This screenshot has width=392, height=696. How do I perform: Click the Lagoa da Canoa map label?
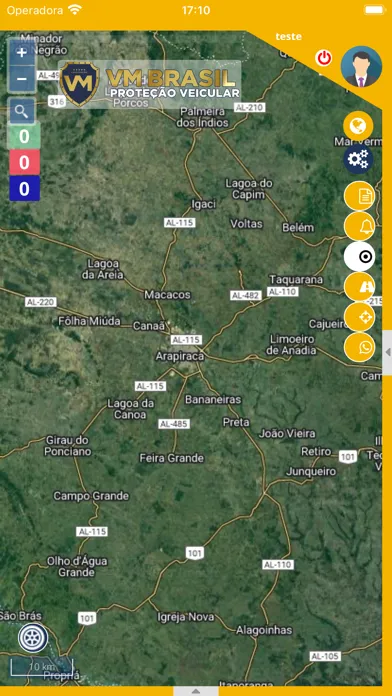pos(131,409)
